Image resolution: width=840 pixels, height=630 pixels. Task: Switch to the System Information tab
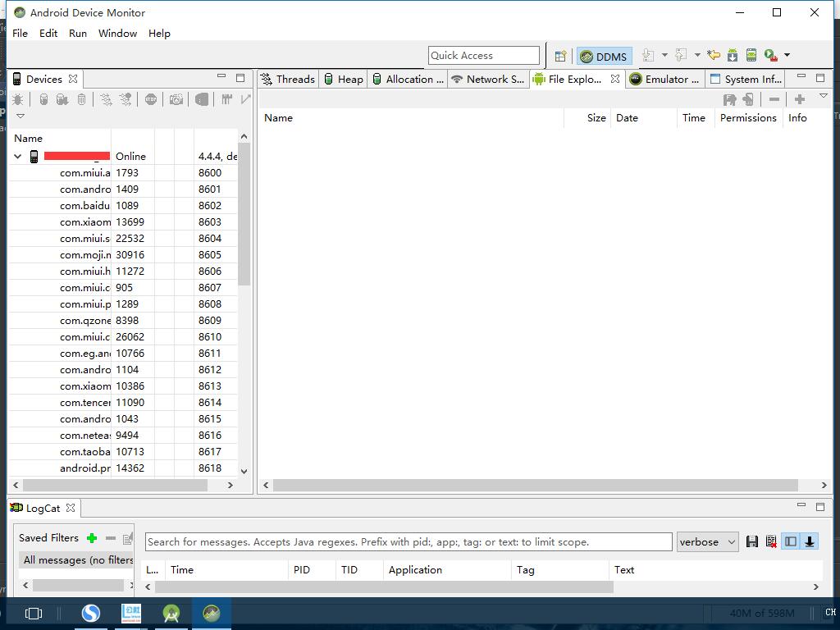746,80
